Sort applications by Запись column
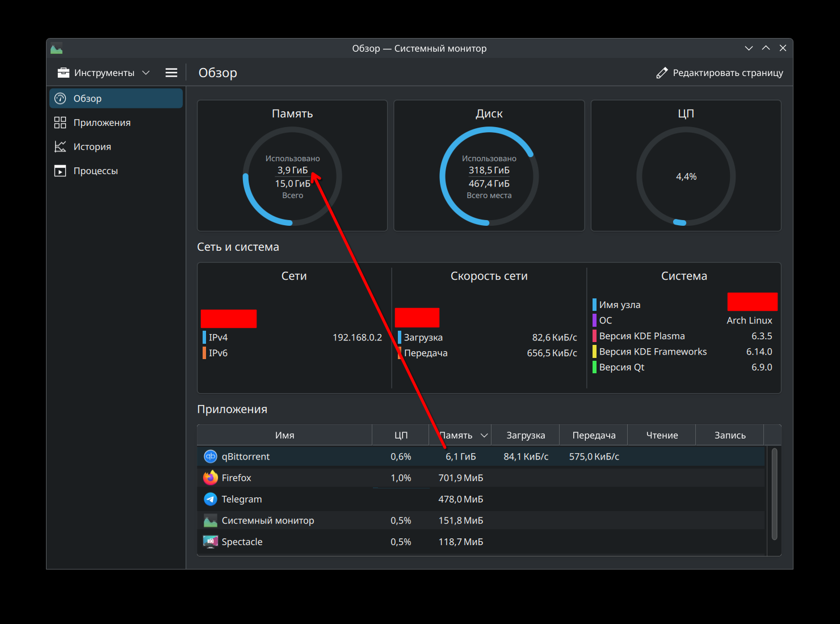 (x=730, y=435)
